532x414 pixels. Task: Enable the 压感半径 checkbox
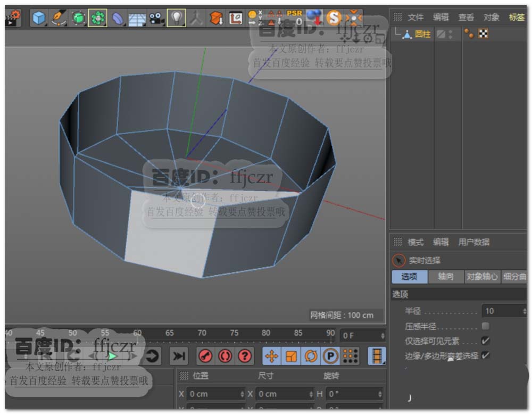pyautogui.click(x=486, y=326)
